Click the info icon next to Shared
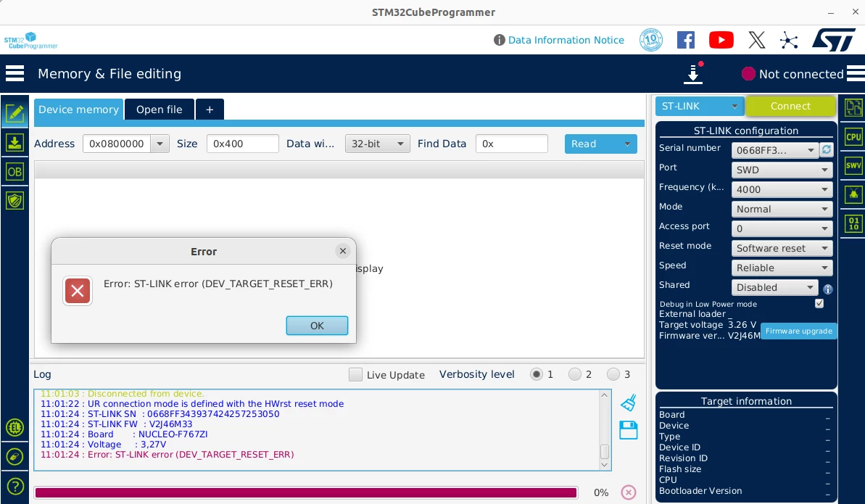The width and height of the screenshot is (865, 504). pyautogui.click(x=828, y=289)
